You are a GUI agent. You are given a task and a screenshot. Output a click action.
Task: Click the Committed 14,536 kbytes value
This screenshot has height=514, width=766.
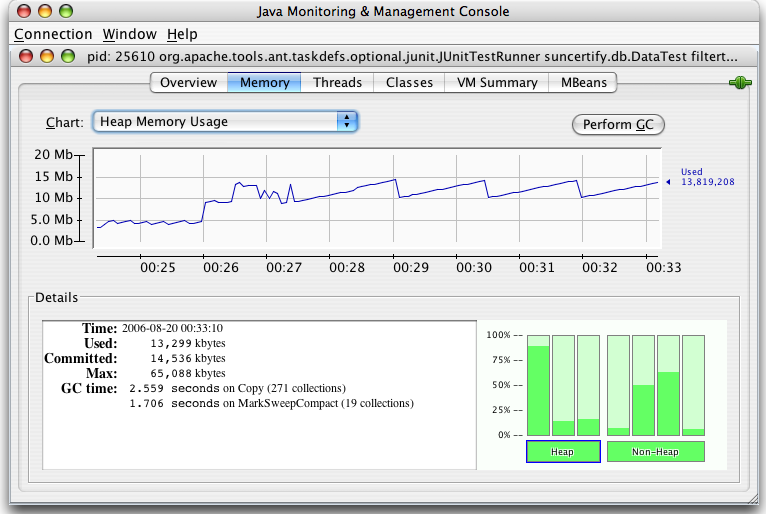pos(188,358)
